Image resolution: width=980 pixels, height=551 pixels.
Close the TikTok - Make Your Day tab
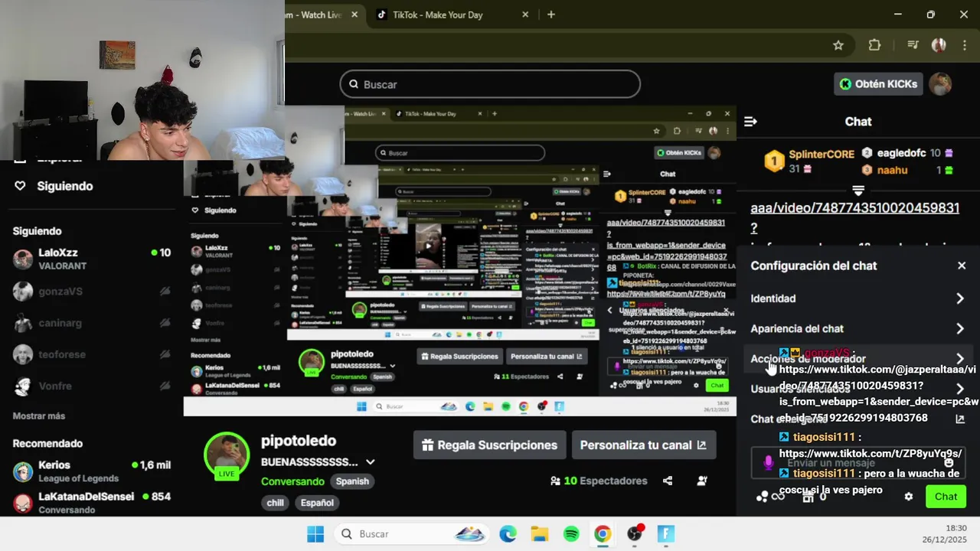click(525, 15)
